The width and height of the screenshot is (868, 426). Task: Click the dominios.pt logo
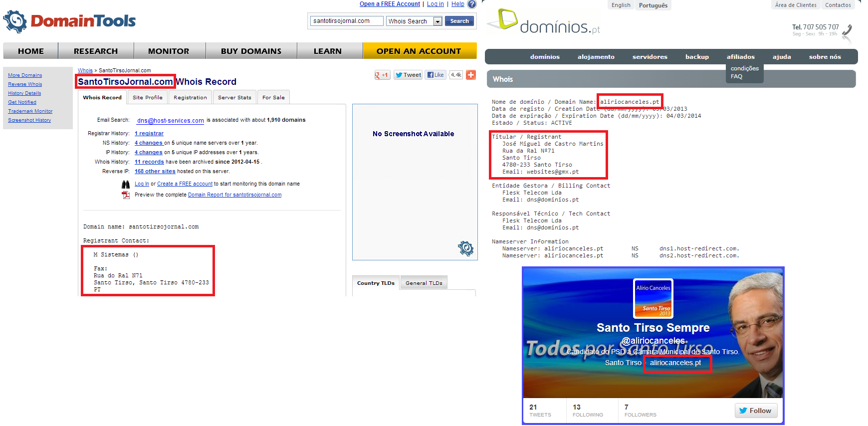(x=544, y=22)
